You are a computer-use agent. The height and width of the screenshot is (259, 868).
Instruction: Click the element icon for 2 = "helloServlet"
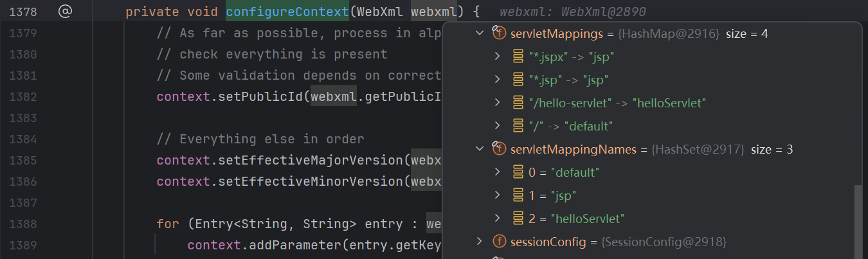pyautogui.click(x=518, y=219)
